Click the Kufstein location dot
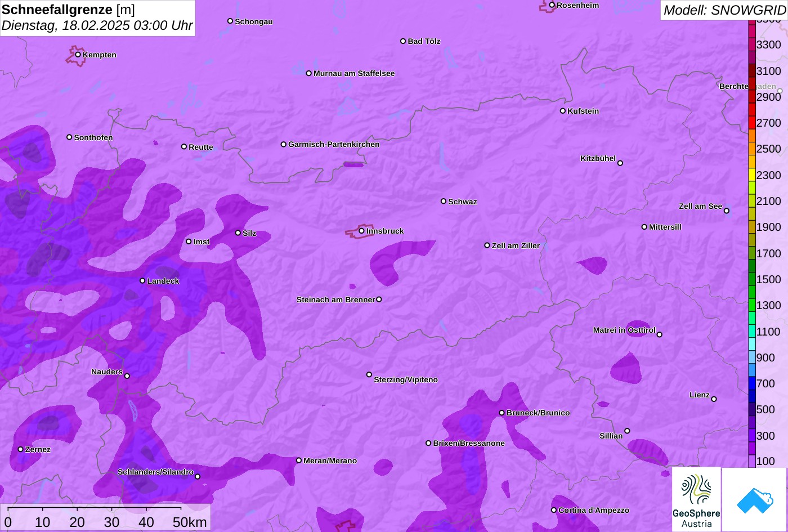Viewport: 788px width, 532px height. (x=563, y=111)
